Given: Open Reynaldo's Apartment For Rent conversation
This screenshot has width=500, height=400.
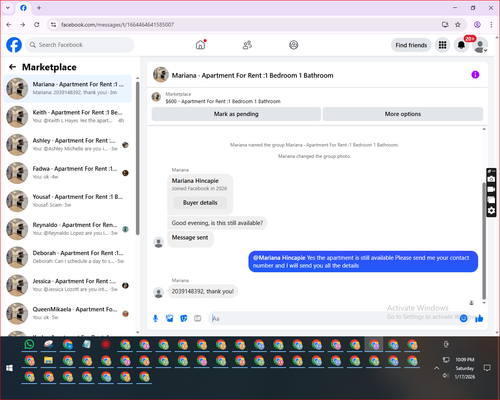Looking at the screenshot, I should point(67,229).
